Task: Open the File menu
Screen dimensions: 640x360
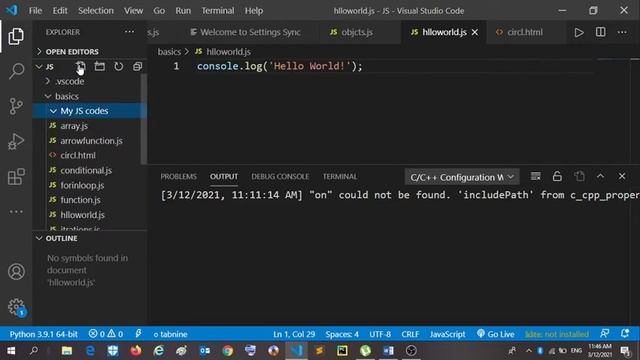Action: [36, 11]
